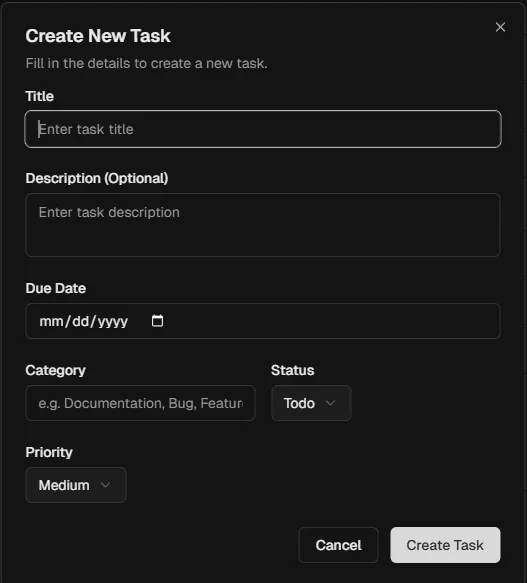Click the Category input field
Image resolution: width=527 pixels, height=583 pixels.
point(141,403)
